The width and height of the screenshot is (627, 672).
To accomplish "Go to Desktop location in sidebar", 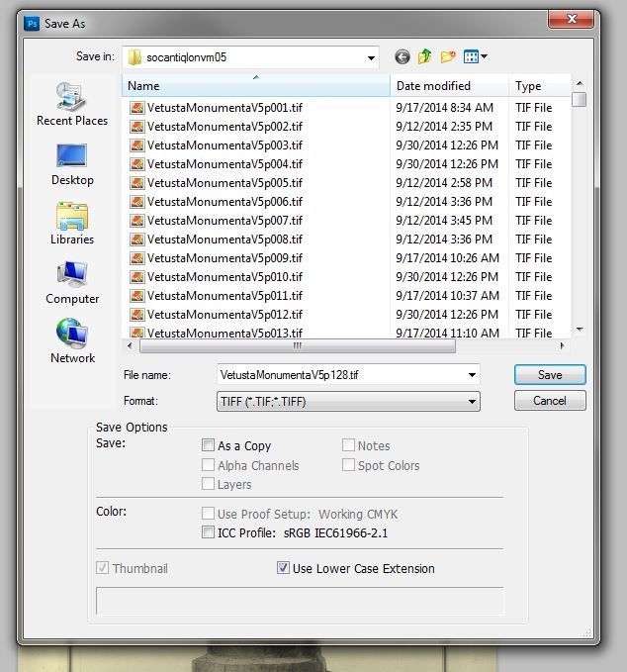I will coord(72,164).
